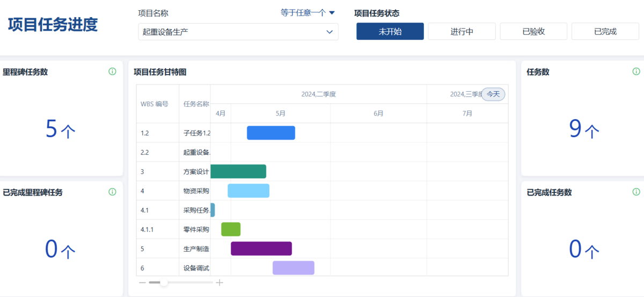644x297 pixels.
Task: Click info icon on 已完成任务数 card
Action: (x=636, y=192)
